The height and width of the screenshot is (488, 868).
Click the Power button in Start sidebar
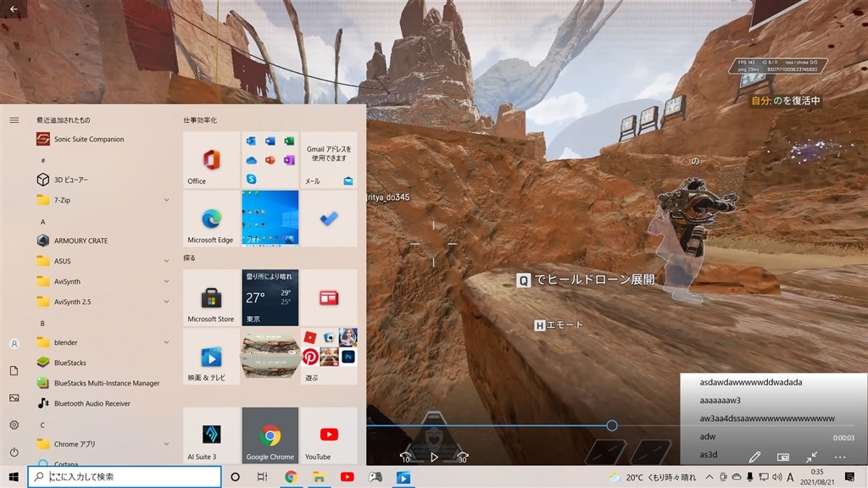14,452
